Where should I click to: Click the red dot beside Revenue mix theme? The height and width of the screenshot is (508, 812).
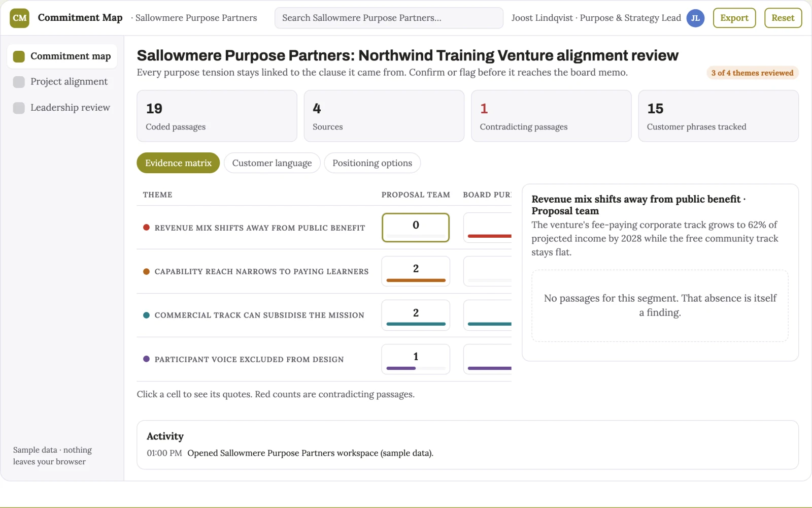(146, 228)
